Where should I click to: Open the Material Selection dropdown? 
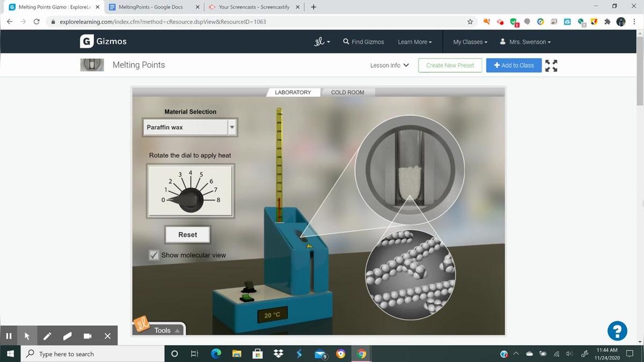pyautogui.click(x=189, y=127)
